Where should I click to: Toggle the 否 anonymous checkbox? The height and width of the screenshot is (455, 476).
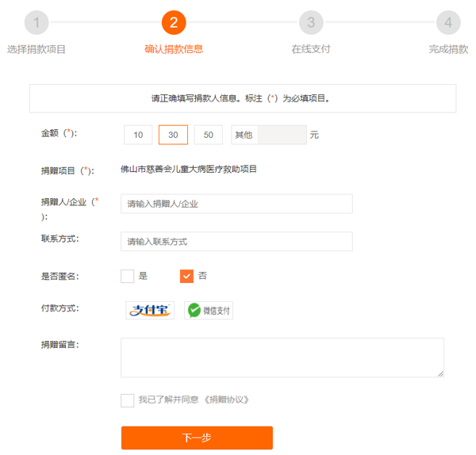click(187, 276)
